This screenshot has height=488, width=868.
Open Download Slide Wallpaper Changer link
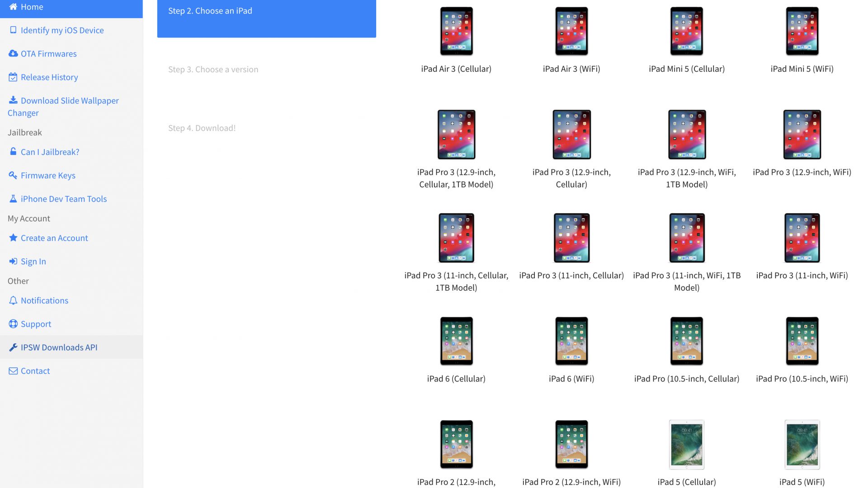63,107
